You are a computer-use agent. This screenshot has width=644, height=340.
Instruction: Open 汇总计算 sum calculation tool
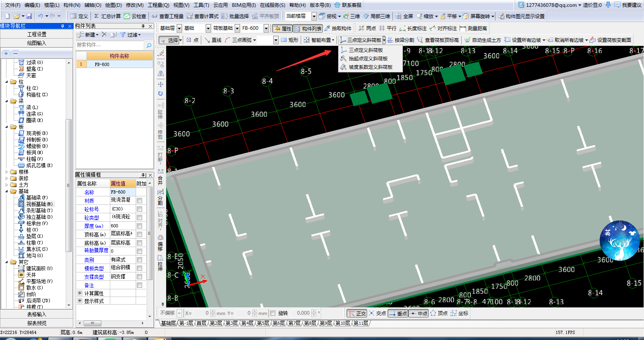[x=107, y=16]
